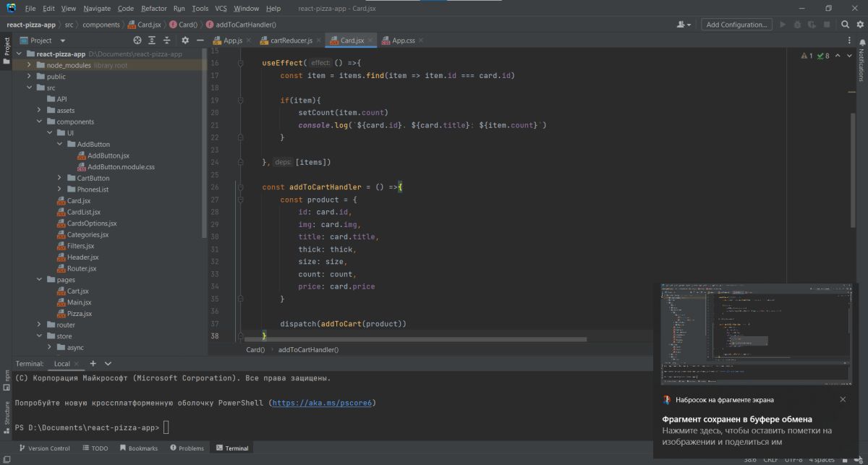
Task: Open the pscore6 PowerShell link
Action: point(322,403)
